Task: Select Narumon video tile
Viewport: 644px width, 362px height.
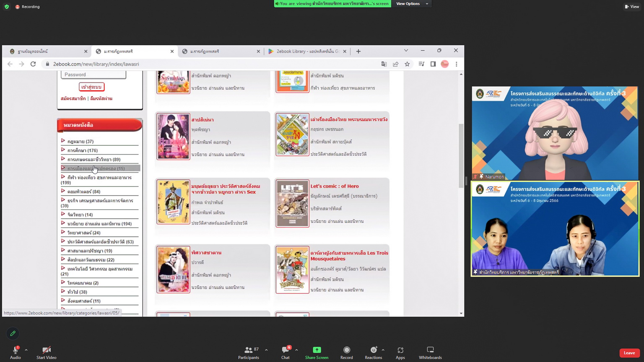Action: point(555,133)
